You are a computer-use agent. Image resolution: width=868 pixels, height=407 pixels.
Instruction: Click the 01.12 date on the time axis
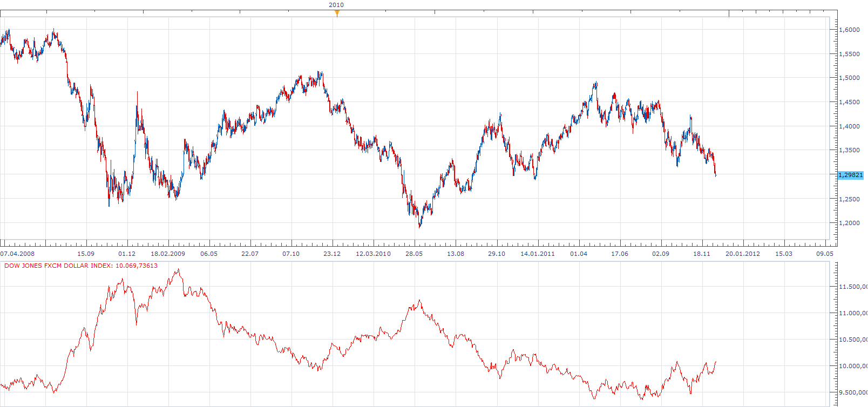[127, 254]
